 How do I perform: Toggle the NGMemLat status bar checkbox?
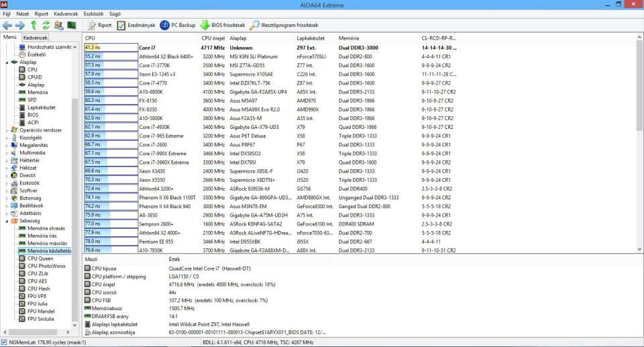4,342
